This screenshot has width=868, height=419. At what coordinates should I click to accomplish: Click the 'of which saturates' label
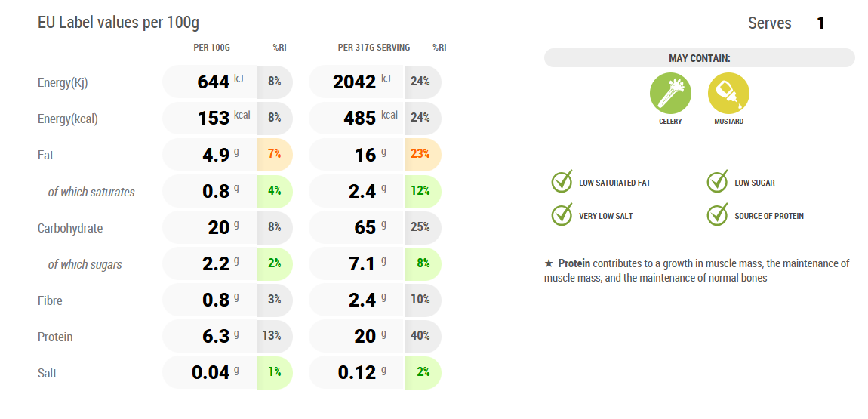[91, 192]
